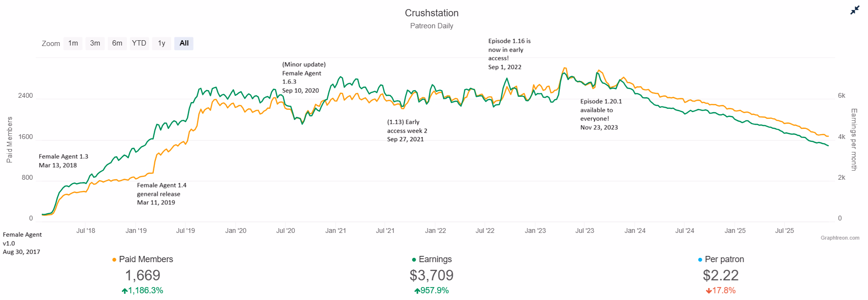
Task: Click the Female Agent 1.3 annotation
Action: (63, 161)
